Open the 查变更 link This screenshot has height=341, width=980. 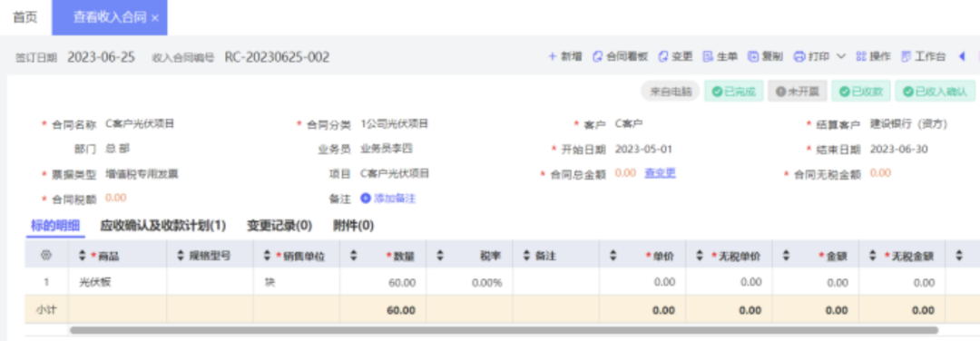tap(660, 173)
